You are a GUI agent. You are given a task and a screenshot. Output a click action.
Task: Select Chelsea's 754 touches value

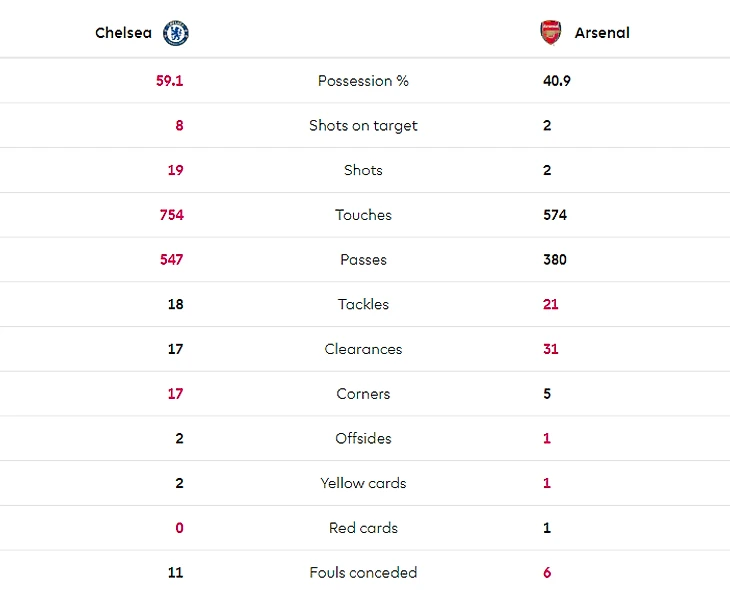(x=171, y=215)
